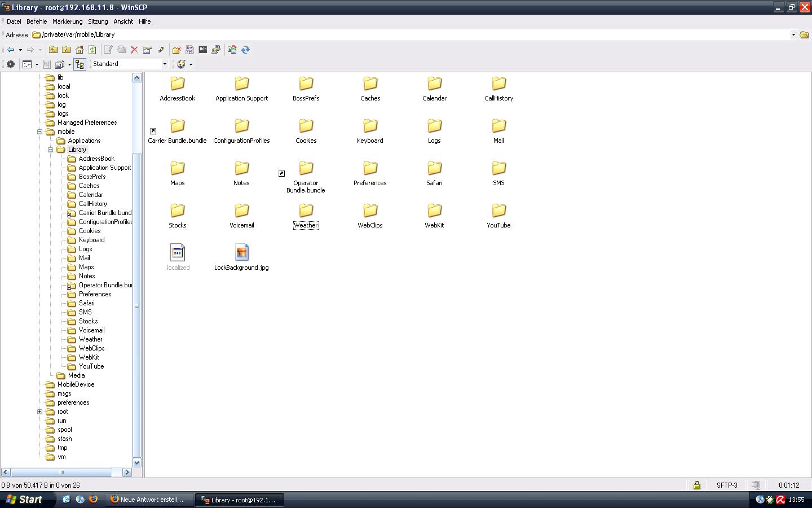Open session in PuTTY icon

(x=216, y=50)
